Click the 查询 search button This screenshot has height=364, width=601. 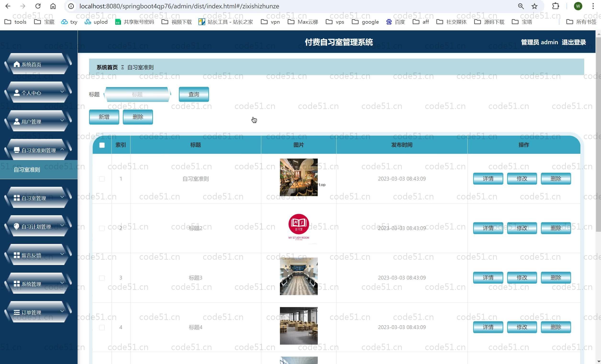click(x=194, y=94)
